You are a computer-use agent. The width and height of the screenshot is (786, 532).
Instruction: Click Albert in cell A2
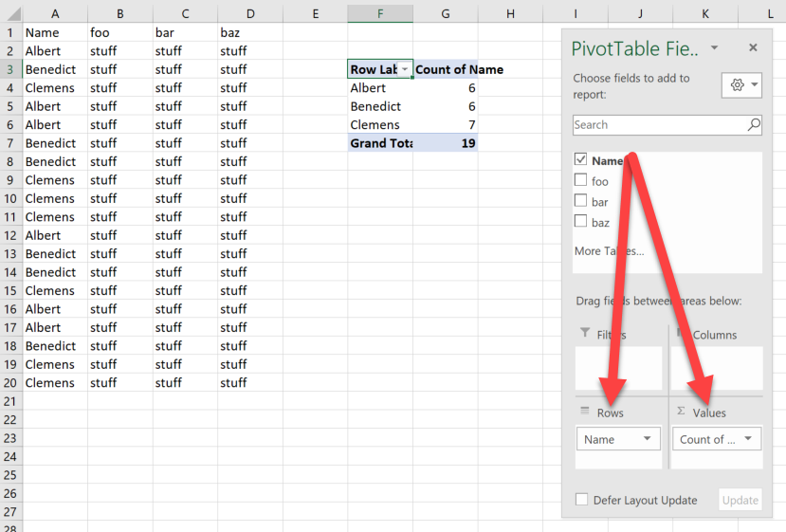55,51
